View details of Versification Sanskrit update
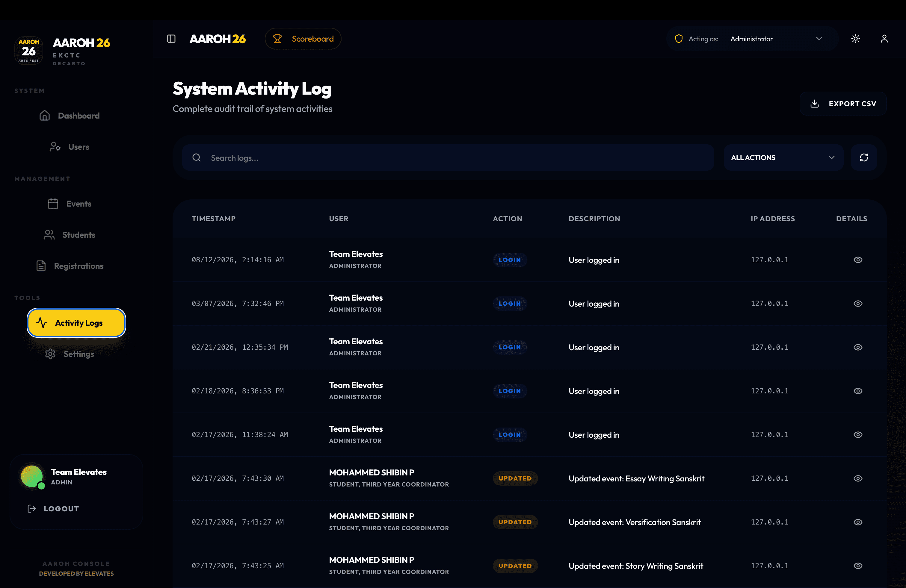Image resolution: width=906 pixels, height=588 pixels. tap(858, 522)
